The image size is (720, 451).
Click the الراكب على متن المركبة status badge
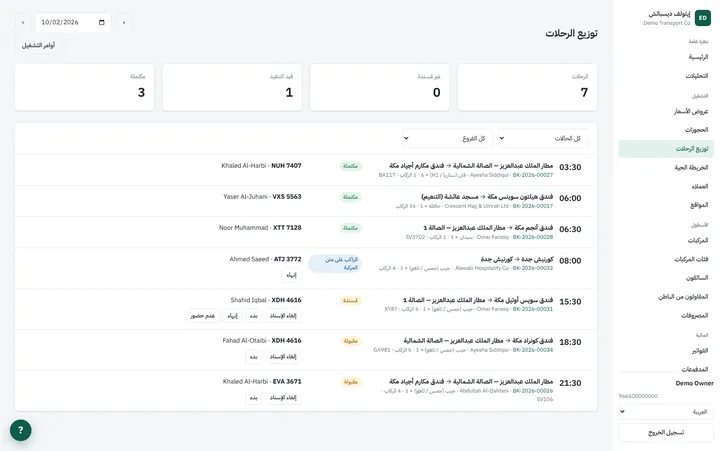point(335,264)
